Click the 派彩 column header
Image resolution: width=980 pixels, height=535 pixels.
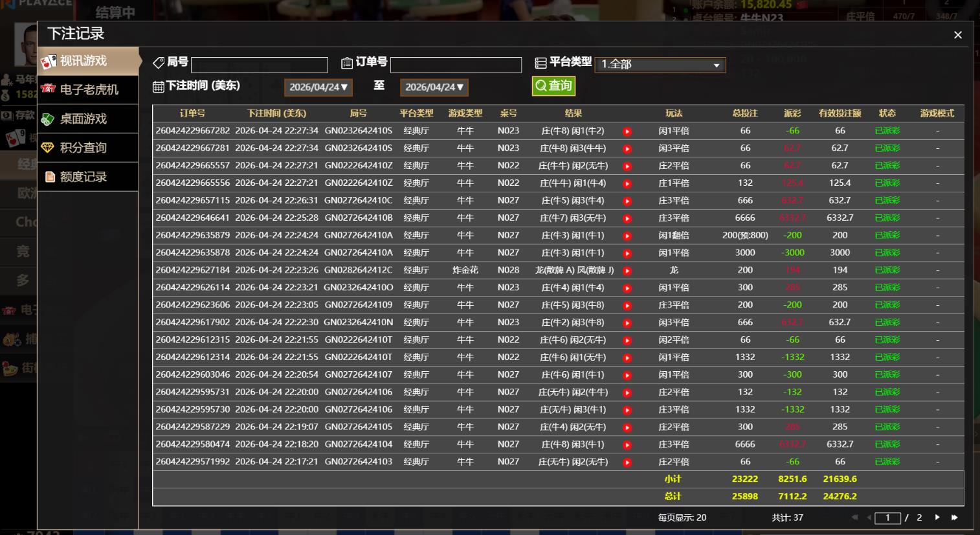click(792, 113)
